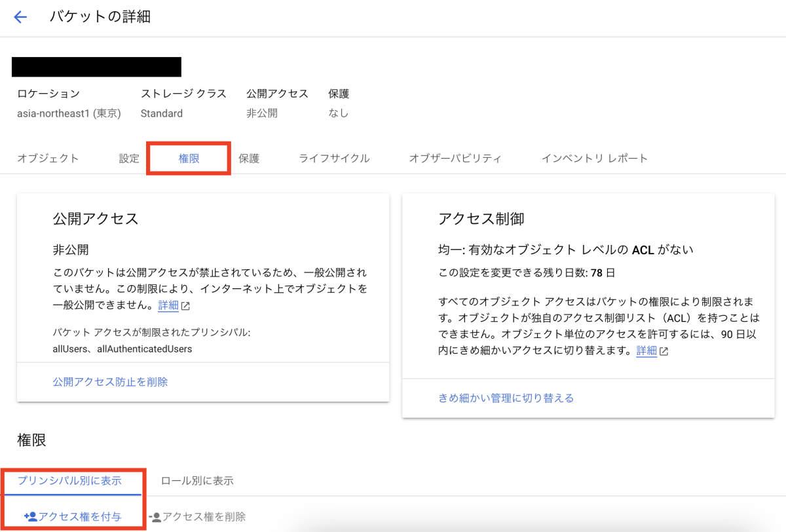Open 詳細 link in アクセス制御 card
This screenshot has height=532, width=786.
(x=646, y=351)
